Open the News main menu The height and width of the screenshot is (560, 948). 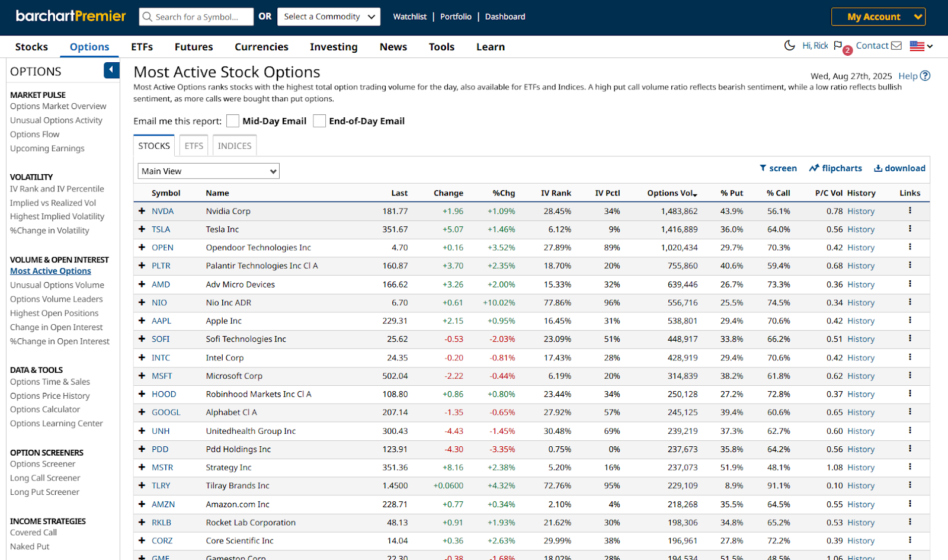click(393, 47)
